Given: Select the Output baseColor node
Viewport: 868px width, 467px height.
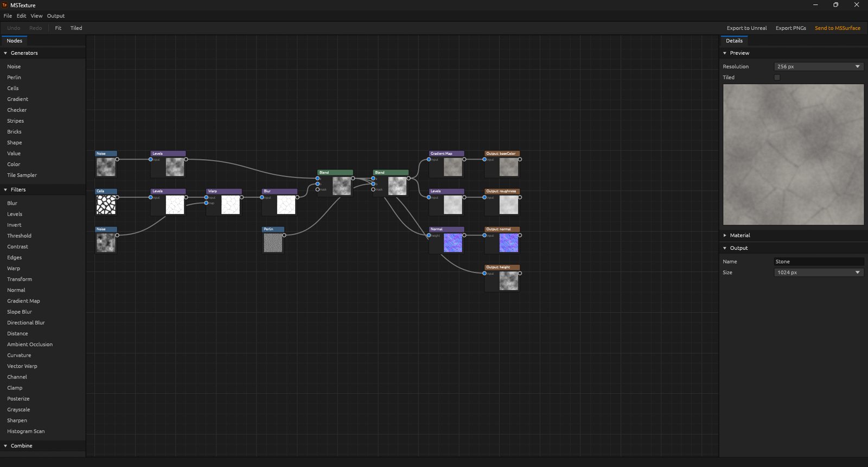Looking at the screenshot, I should [x=502, y=164].
